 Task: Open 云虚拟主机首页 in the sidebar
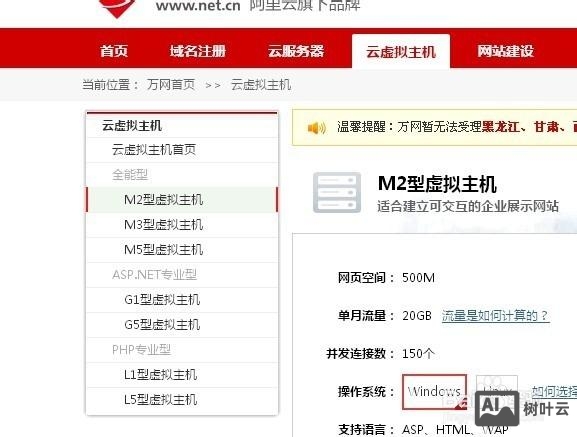tap(182, 150)
